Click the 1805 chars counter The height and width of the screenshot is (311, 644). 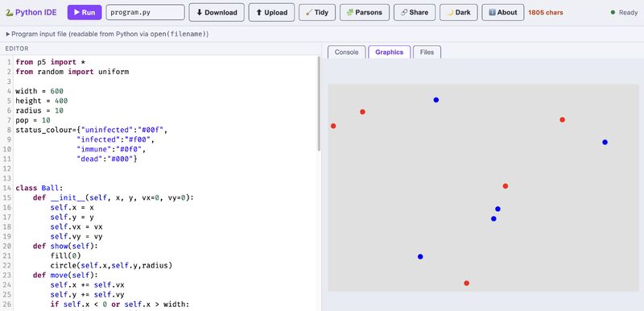tap(546, 12)
